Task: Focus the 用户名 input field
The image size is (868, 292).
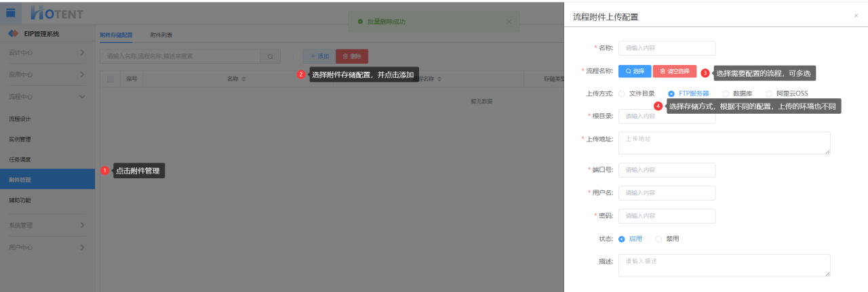Action: click(x=667, y=193)
